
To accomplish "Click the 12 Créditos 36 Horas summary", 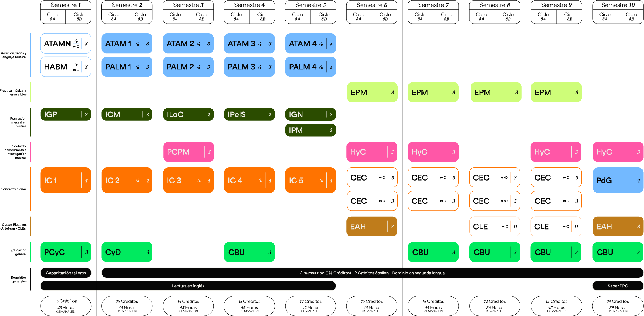I will (495, 306).
